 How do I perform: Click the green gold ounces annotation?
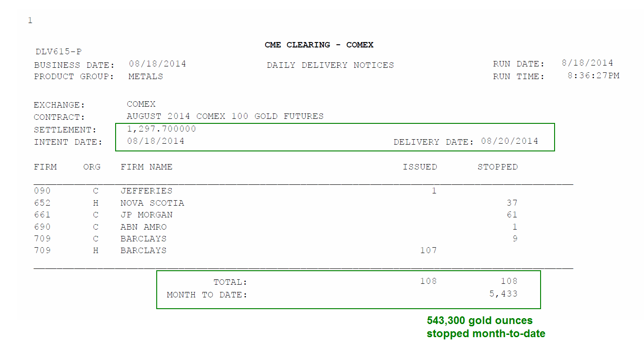[x=486, y=327]
